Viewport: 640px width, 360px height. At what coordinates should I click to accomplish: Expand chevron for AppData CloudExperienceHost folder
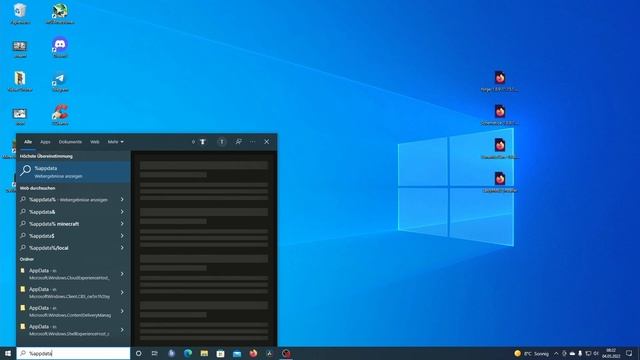pos(122,274)
